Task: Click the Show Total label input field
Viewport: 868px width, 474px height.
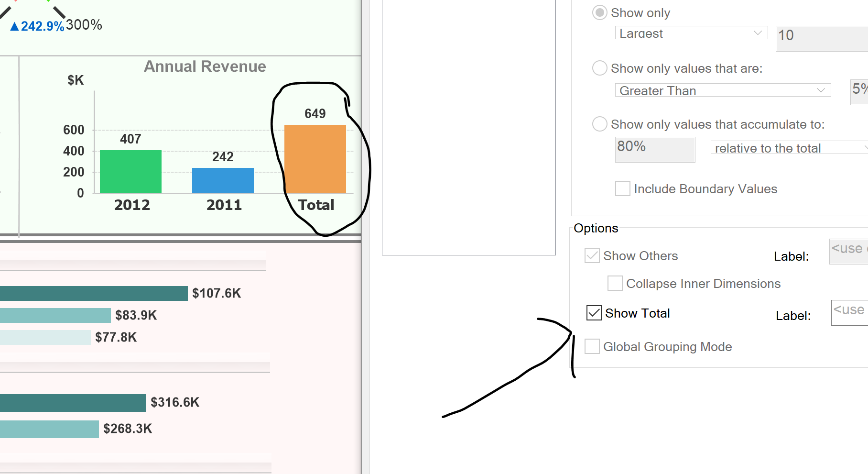Action: [x=849, y=313]
